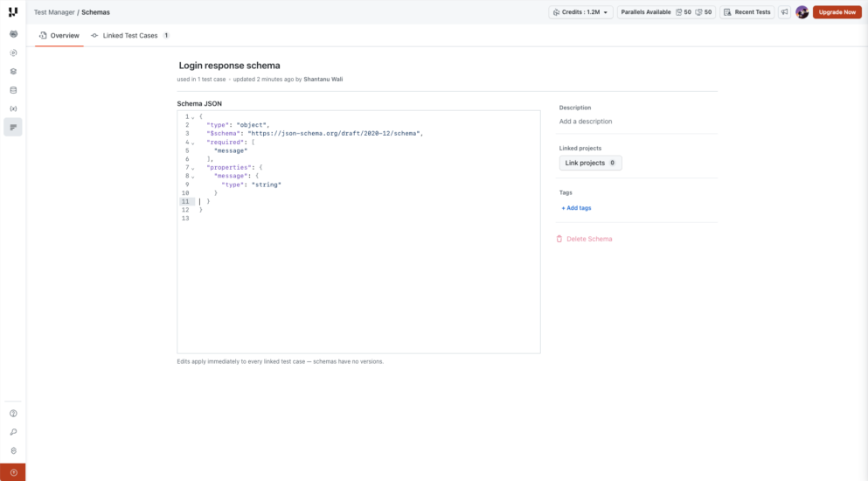Open the settings icon near sidebar bottom
The width and height of the screenshot is (868, 481).
coord(13,450)
